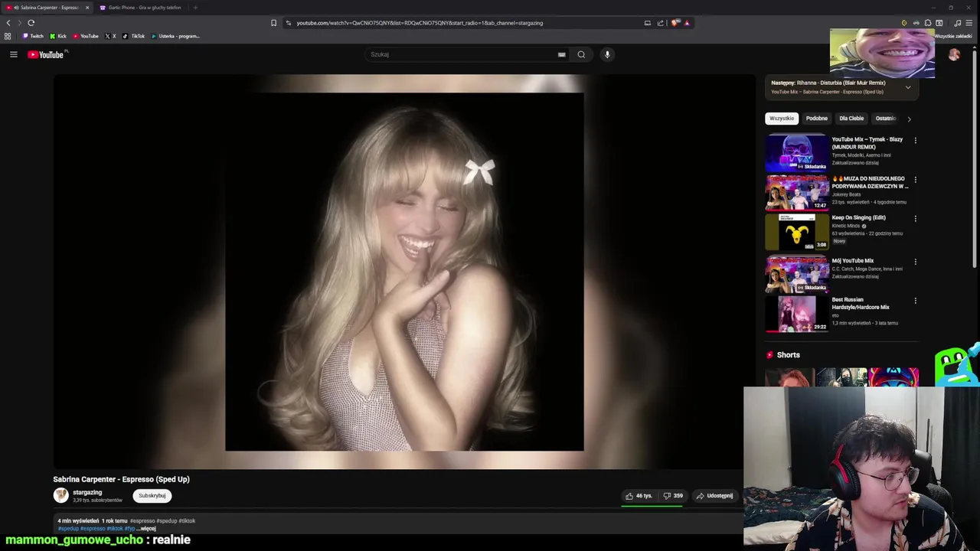Go back with browser back arrow
The width and height of the screenshot is (980, 551).
pos(8,23)
